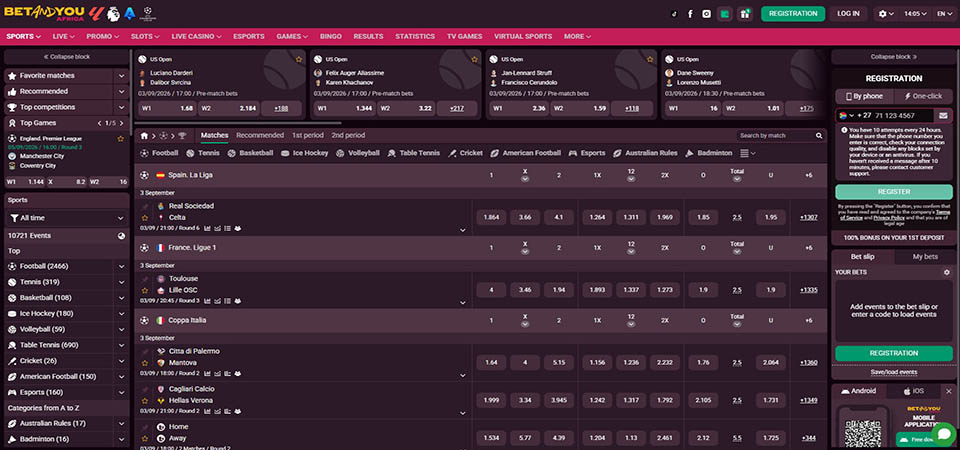Click the envelope icon beside phone field
960x450 pixels.
tap(943, 115)
